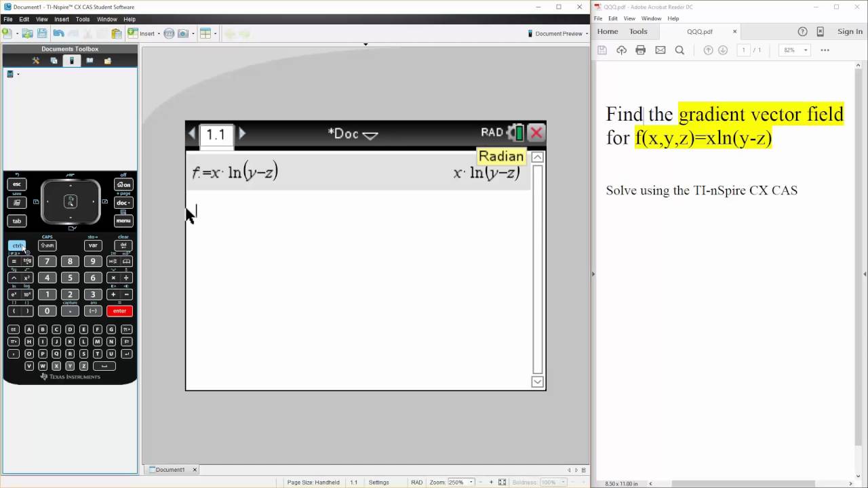Open the Window menu in Acrobat Reader
This screenshot has width=868, height=488.
651,18
